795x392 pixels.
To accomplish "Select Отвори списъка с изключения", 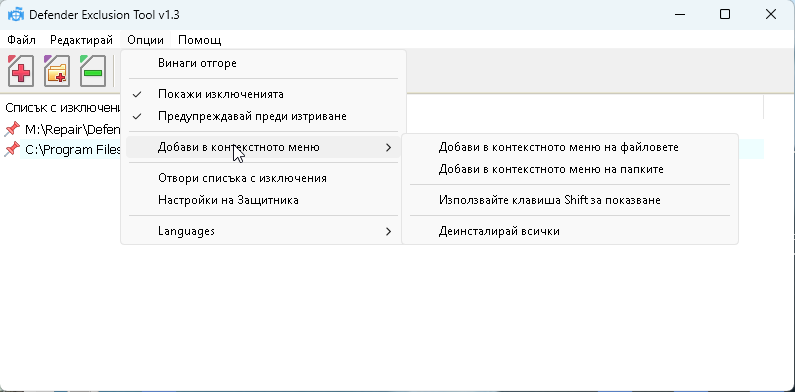I will coord(263,178).
